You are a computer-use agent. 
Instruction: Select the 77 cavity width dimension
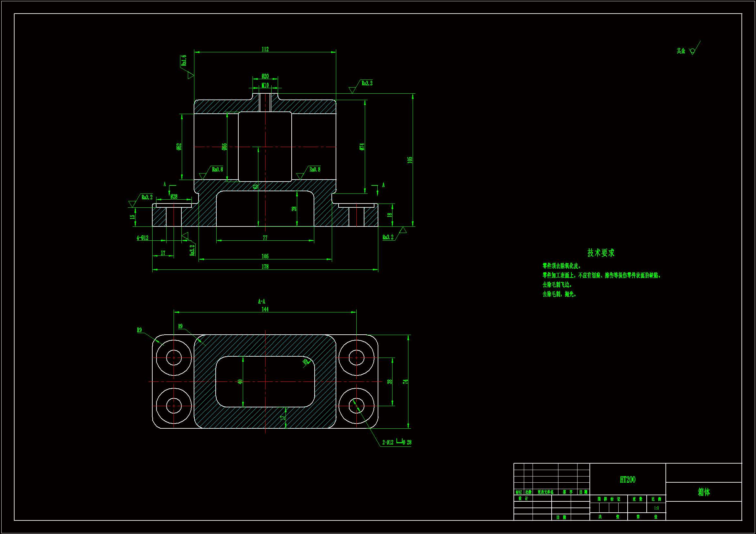click(x=265, y=237)
